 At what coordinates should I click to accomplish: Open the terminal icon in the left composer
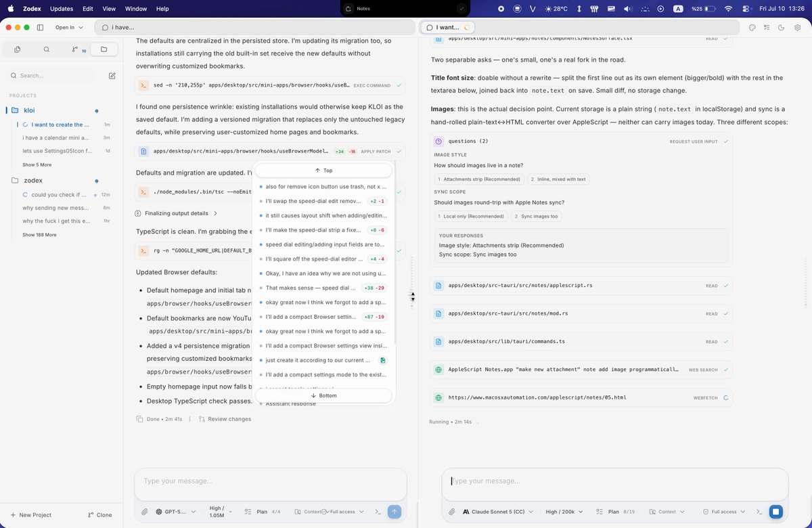coord(379,512)
